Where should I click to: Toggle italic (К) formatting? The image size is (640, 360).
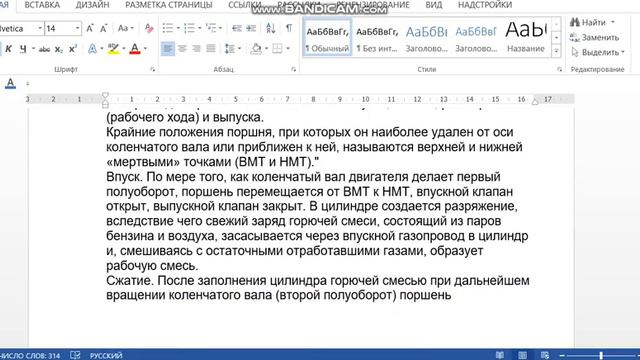point(8,49)
